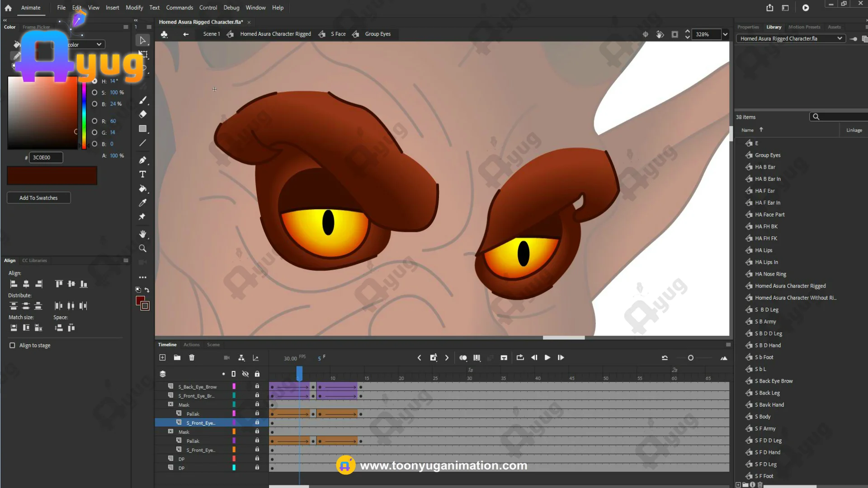Choose the Eraser tool
This screenshot has height=488, width=868.
tap(142, 114)
